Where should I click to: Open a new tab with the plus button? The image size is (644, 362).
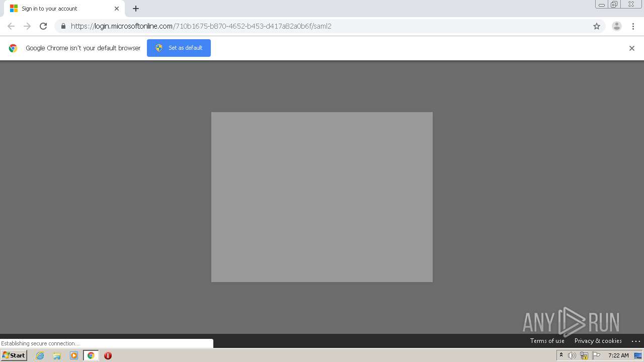coord(136,9)
